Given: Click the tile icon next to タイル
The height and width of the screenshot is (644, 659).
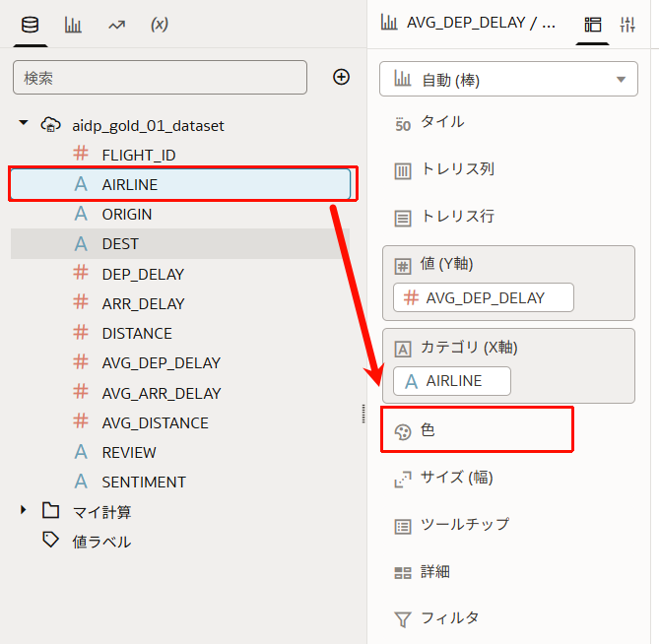Looking at the screenshot, I should 403,124.
